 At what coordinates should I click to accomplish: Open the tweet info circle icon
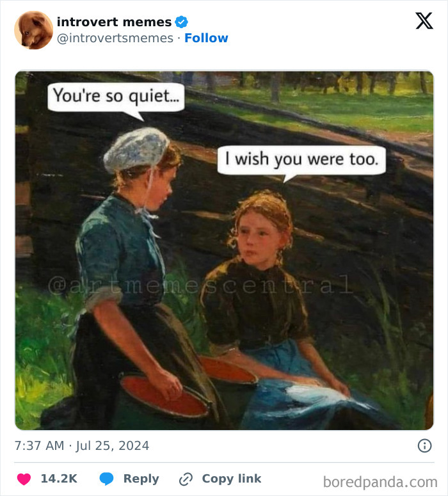click(424, 445)
